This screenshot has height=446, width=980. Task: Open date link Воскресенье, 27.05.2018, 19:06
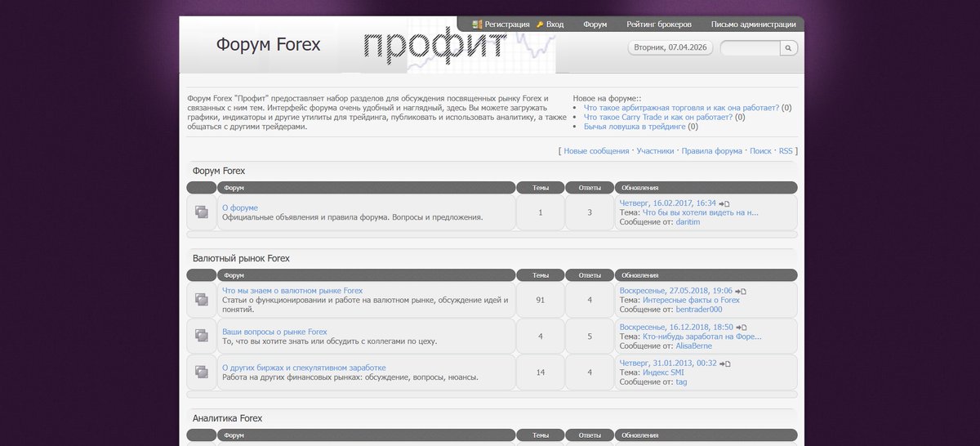coord(676,290)
